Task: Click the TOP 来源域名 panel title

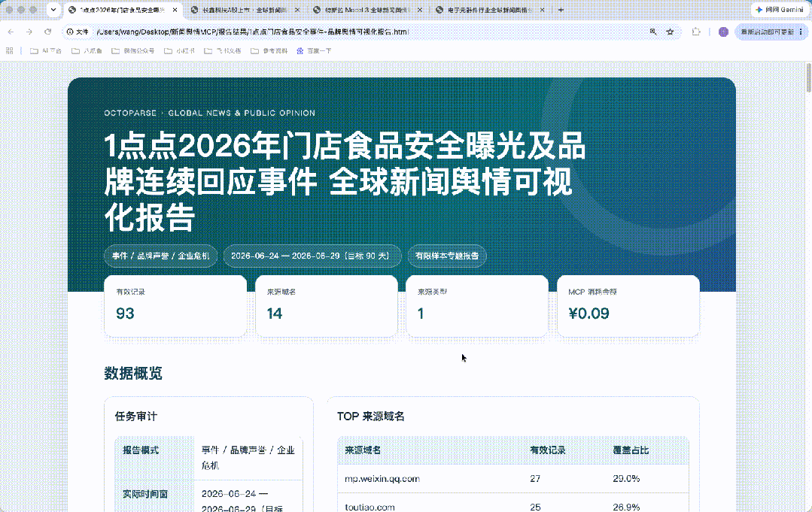Action: click(371, 417)
